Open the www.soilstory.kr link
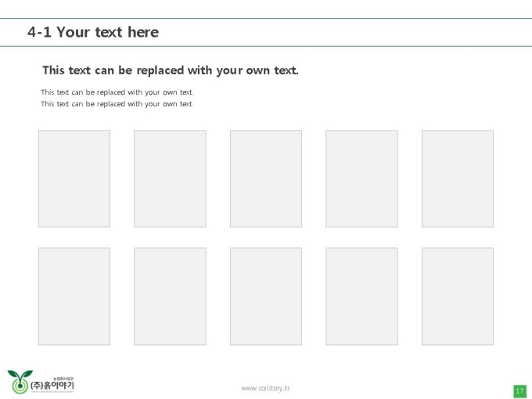 266,388
